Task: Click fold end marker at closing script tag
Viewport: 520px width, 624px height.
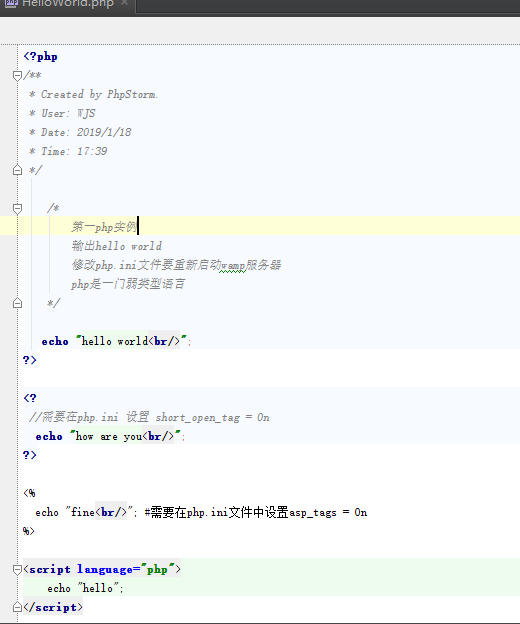Action: 17,607
